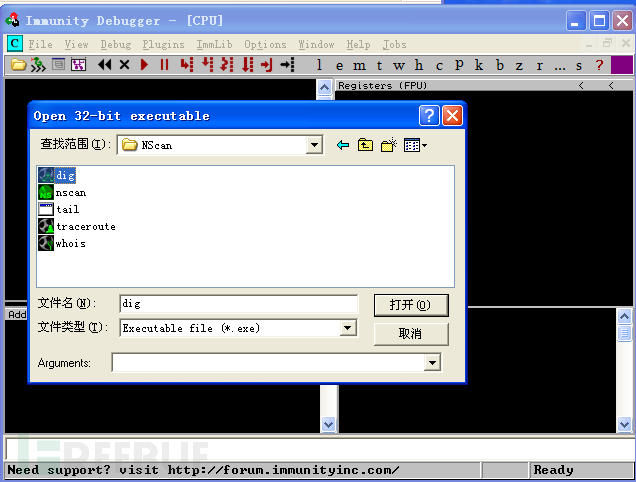
Task: Click the dialog help question mark button
Action: pos(429,116)
